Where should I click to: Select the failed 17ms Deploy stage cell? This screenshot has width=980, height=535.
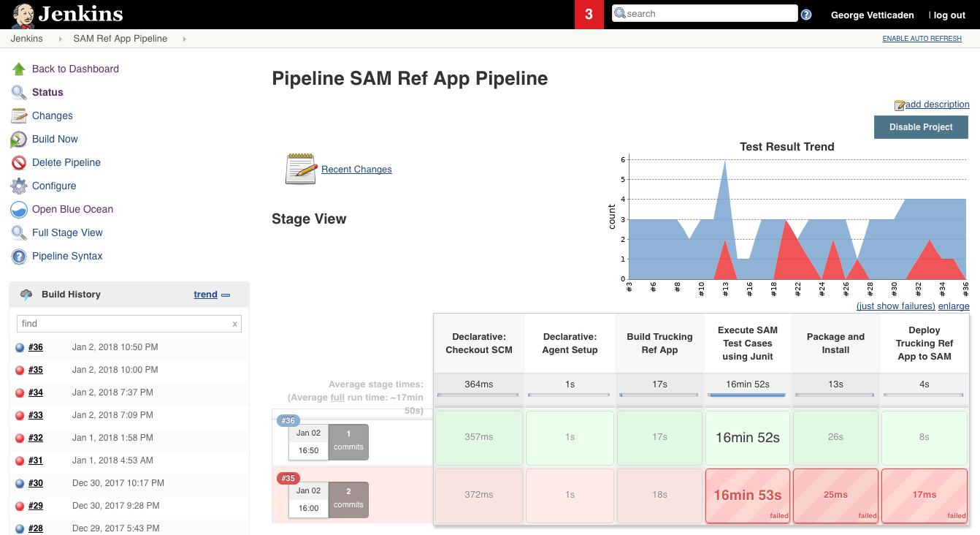tap(924, 496)
